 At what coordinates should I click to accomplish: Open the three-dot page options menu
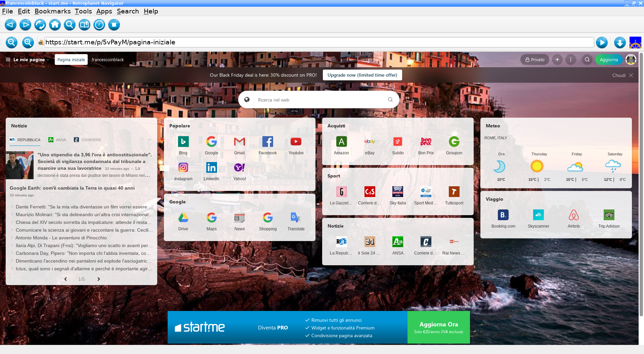tap(571, 60)
